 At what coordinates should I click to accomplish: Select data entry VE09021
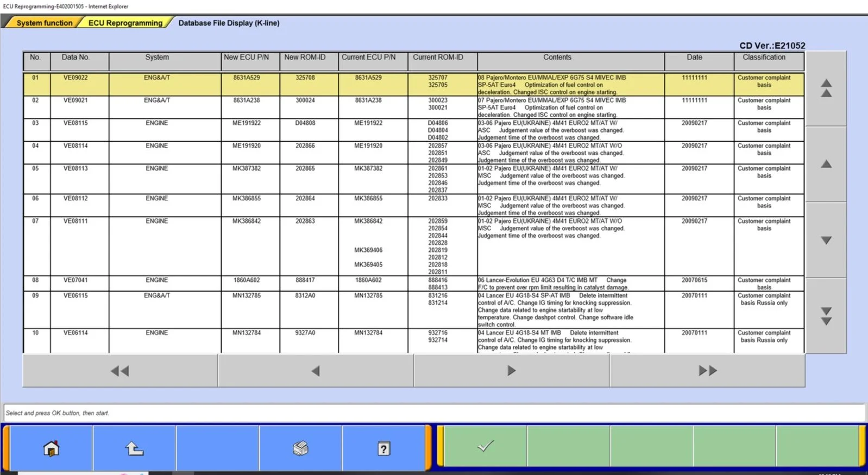(76, 100)
